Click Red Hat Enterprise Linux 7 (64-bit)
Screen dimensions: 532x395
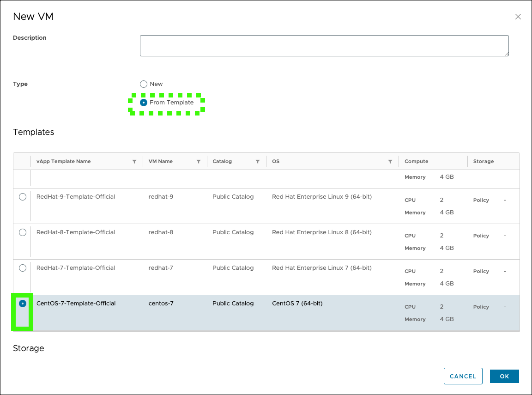pos(321,268)
